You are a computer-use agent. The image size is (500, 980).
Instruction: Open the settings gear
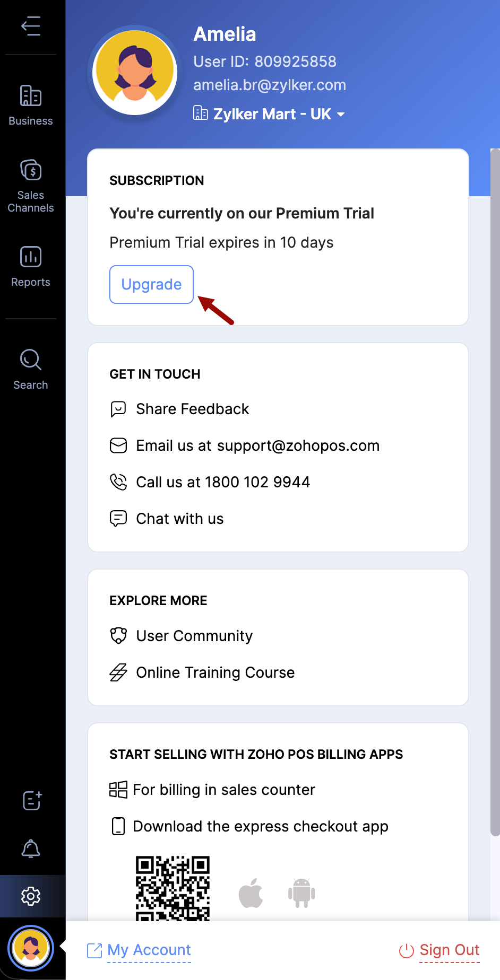coord(31,896)
